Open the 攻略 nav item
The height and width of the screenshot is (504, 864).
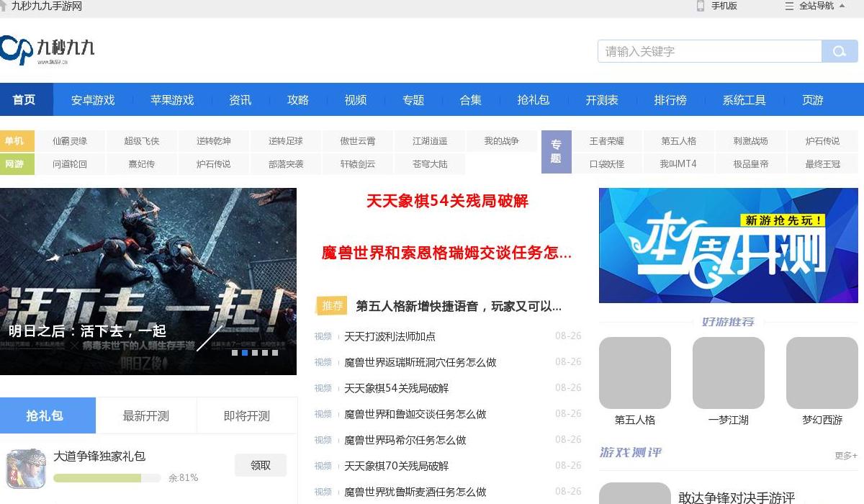pos(298,100)
